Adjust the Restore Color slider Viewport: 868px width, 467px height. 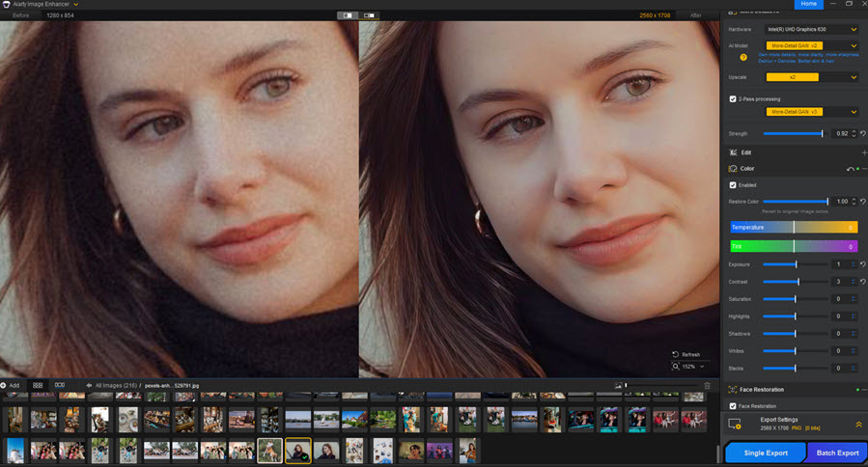click(x=796, y=202)
